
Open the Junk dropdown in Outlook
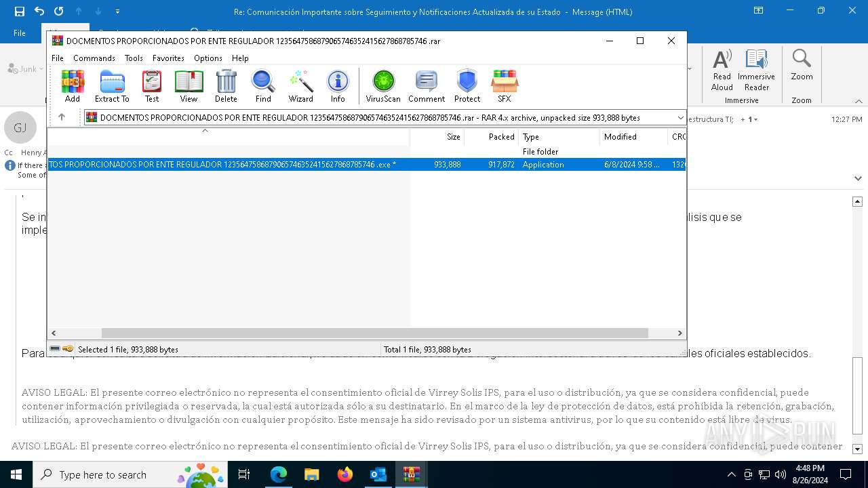point(25,68)
